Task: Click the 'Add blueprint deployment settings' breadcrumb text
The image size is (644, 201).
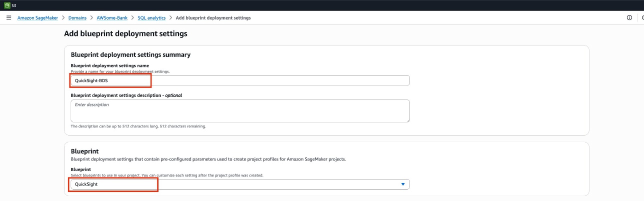Action: tap(213, 17)
